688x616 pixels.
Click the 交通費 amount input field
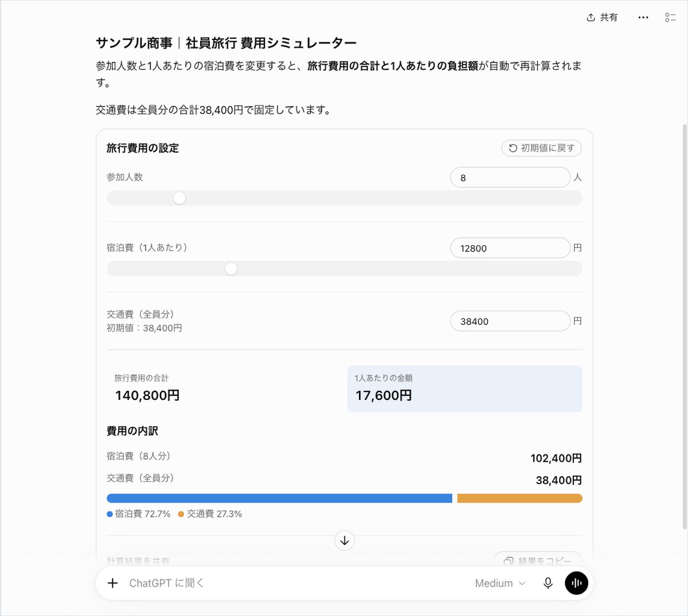tap(510, 321)
